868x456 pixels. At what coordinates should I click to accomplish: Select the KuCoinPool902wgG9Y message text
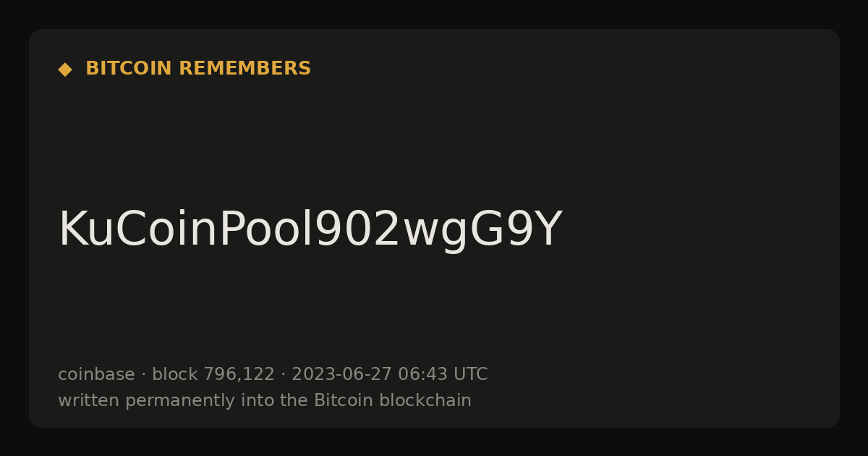(x=310, y=230)
